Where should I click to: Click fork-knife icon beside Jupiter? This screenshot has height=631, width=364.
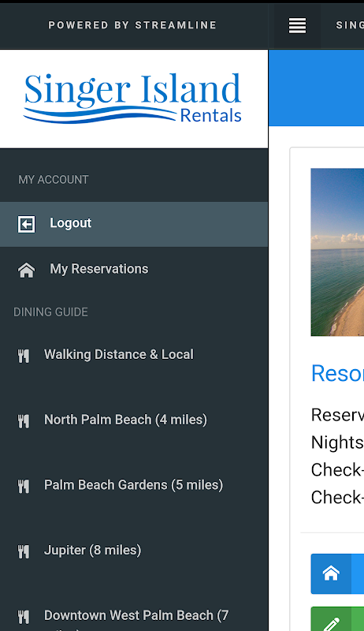[24, 551]
